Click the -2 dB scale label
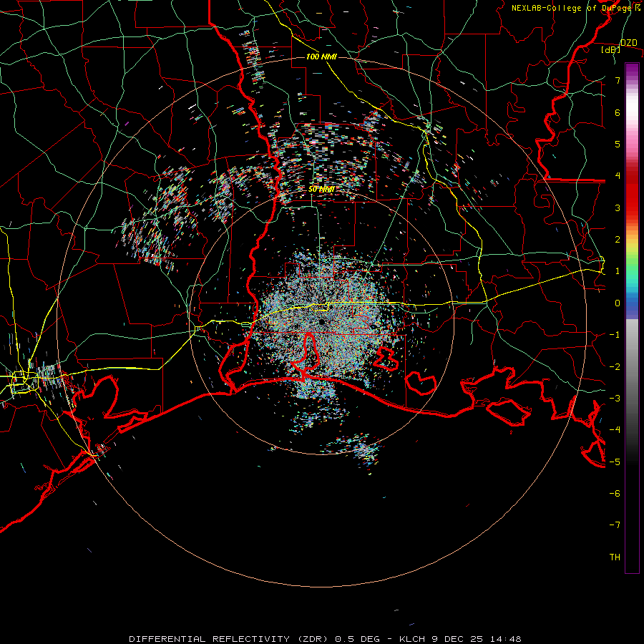The width and height of the screenshot is (644, 644). [615, 367]
